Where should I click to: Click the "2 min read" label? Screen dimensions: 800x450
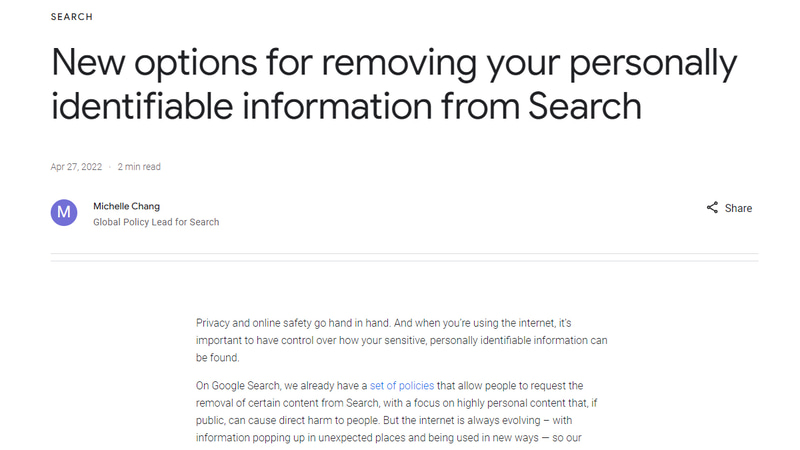(x=139, y=167)
